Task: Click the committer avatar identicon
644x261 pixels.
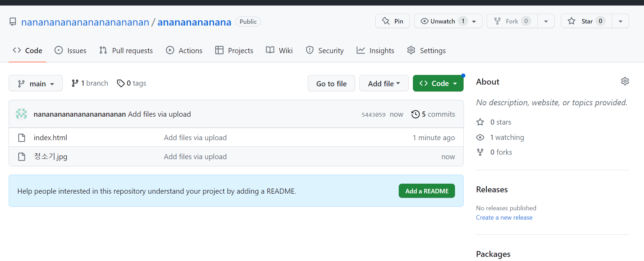Action: pyautogui.click(x=21, y=114)
